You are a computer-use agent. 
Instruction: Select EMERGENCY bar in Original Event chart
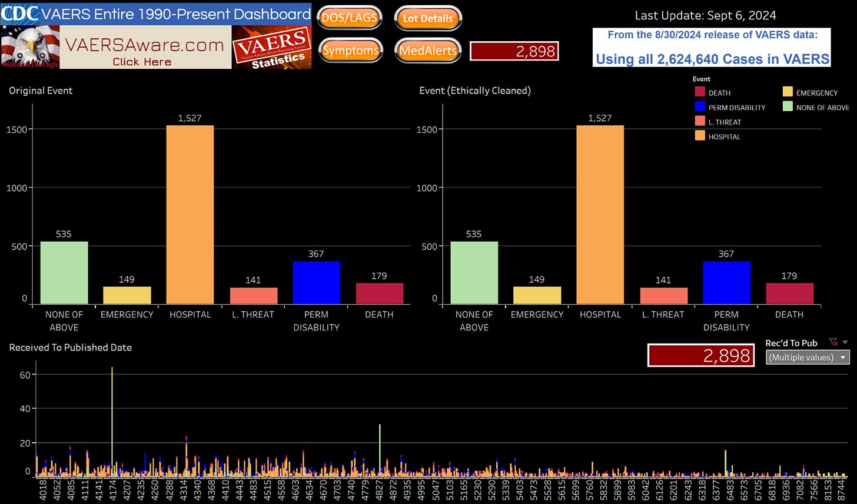127,295
